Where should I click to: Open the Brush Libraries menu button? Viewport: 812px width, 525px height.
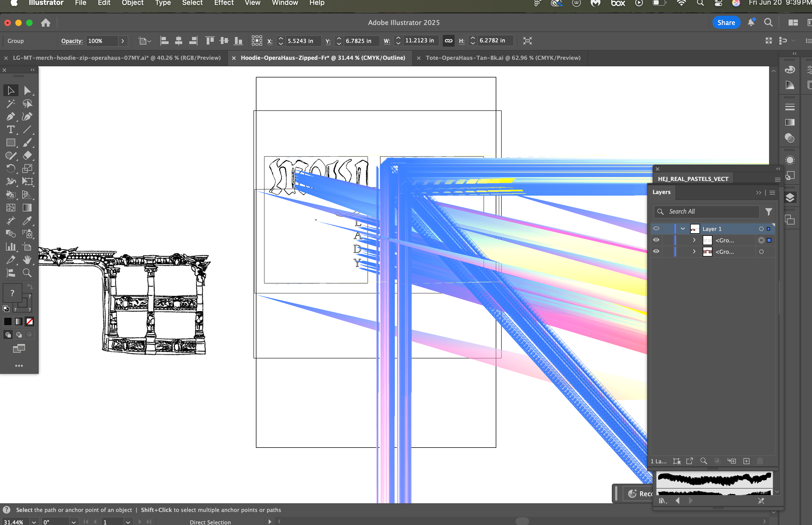tap(662, 501)
